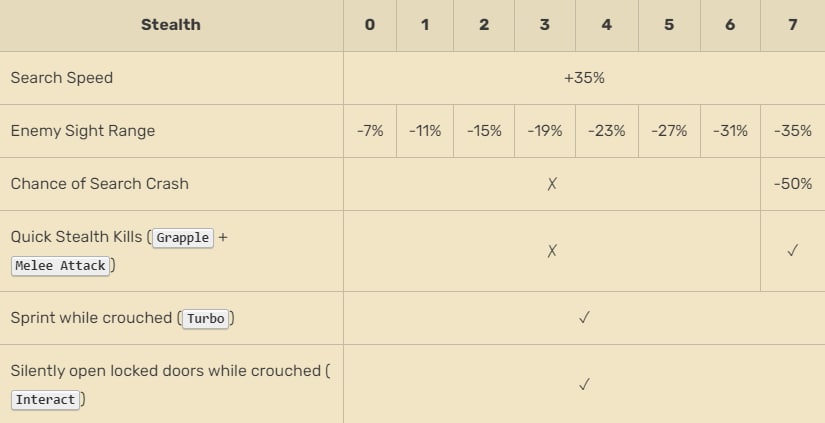The width and height of the screenshot is (825, 423).
Task: Click the Grapple key badge
Action: click(183, 238)
